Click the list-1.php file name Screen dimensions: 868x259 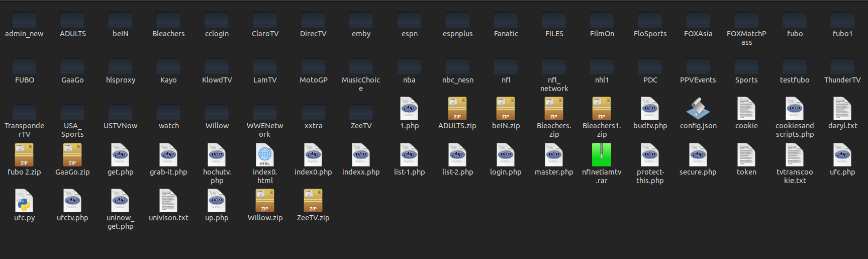coord(409,172)
